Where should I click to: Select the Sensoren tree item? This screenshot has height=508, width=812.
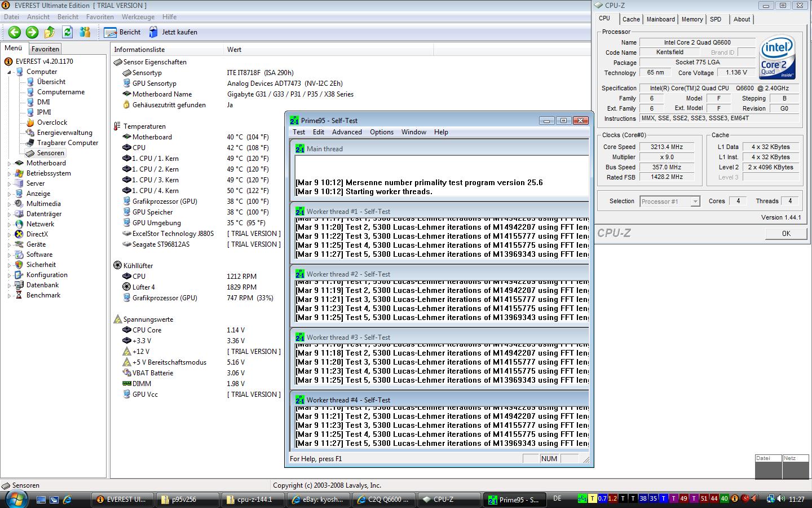tap(50, 153)
